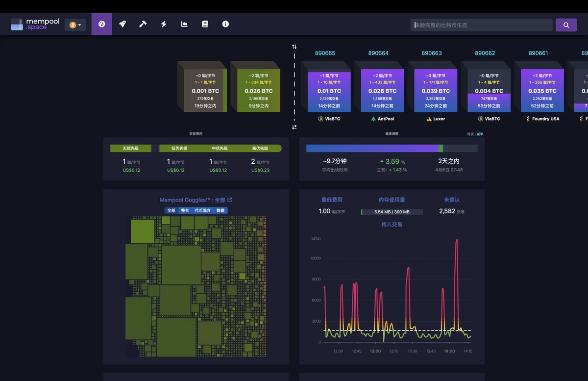This screenshot has width=588, height=381.
Task: Open block height 890665 link
Action: point(325,53)
